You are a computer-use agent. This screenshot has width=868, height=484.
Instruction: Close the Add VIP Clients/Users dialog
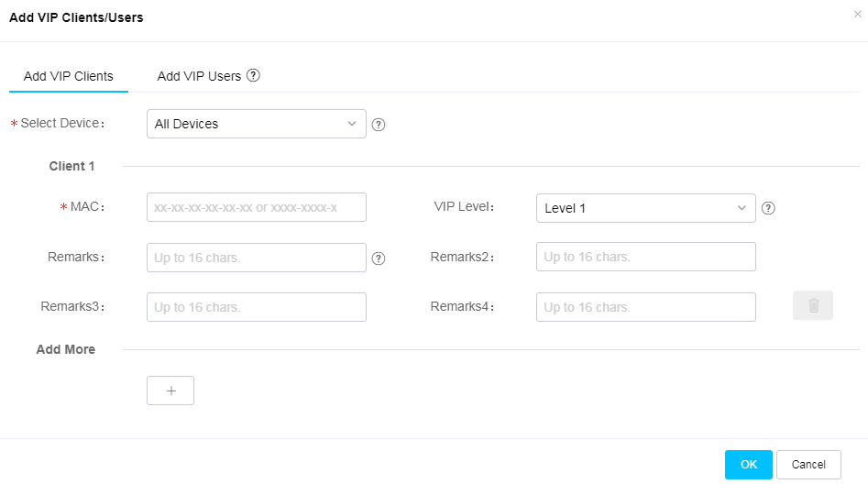tap(858, 15)
